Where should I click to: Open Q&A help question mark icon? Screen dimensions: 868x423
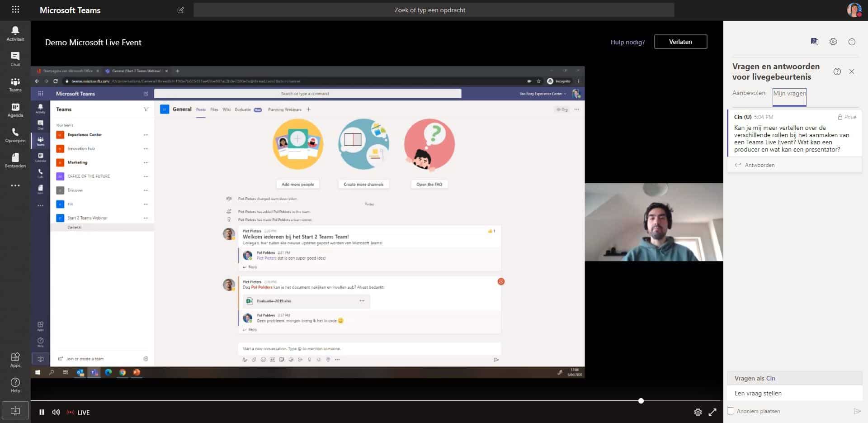click(837, 71)
